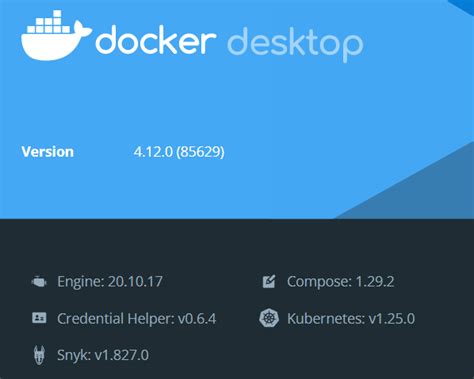Click the Kubernetes wheel icon
Image resolution: width=474 pixels, height=379 pixels.
click(x=269, y=318)
